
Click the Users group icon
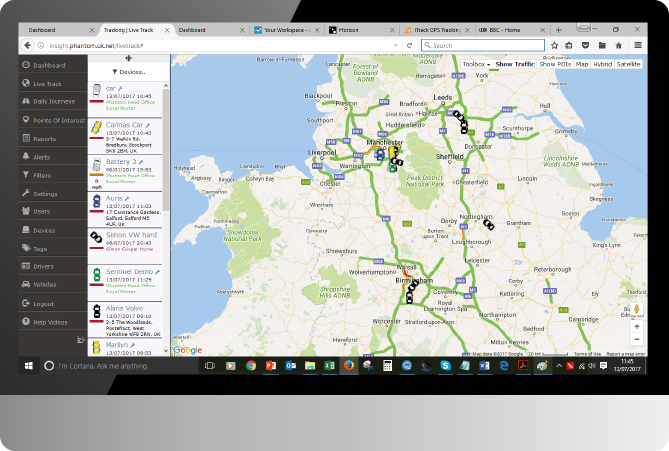pos(26,211)
